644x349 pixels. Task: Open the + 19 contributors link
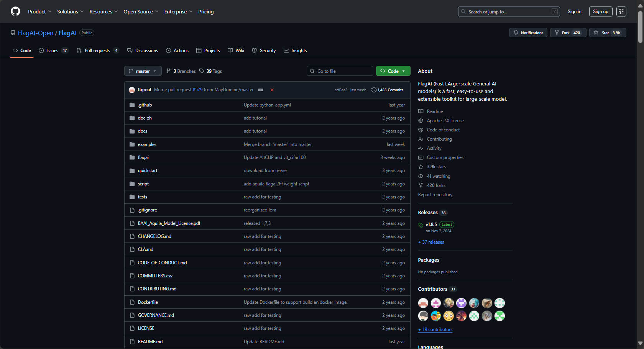(435, 329)
